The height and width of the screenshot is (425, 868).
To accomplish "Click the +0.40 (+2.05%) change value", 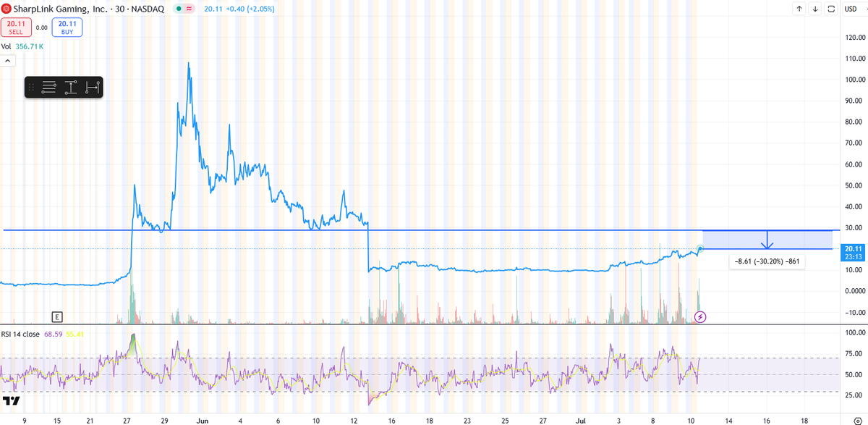I will click(x=250, y=9).
